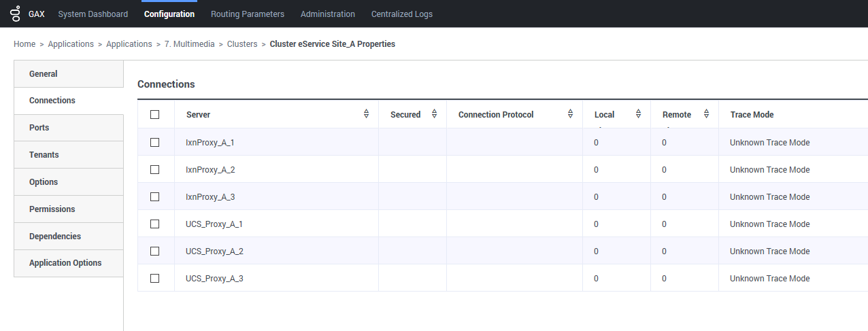Open the Routing Parameters menu
The width and height of the screenshot is (868, 331).
click(247, 14)
